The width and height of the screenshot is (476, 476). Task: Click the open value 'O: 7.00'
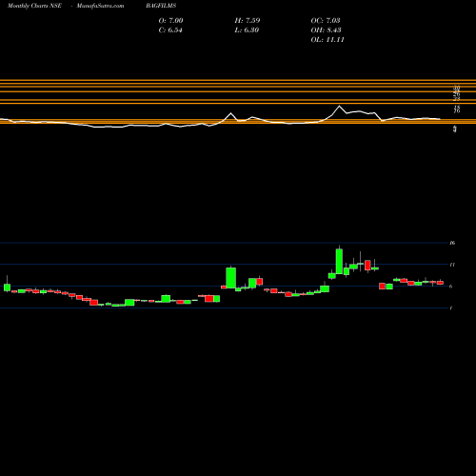pyautogui.click(x=170, y=21)
